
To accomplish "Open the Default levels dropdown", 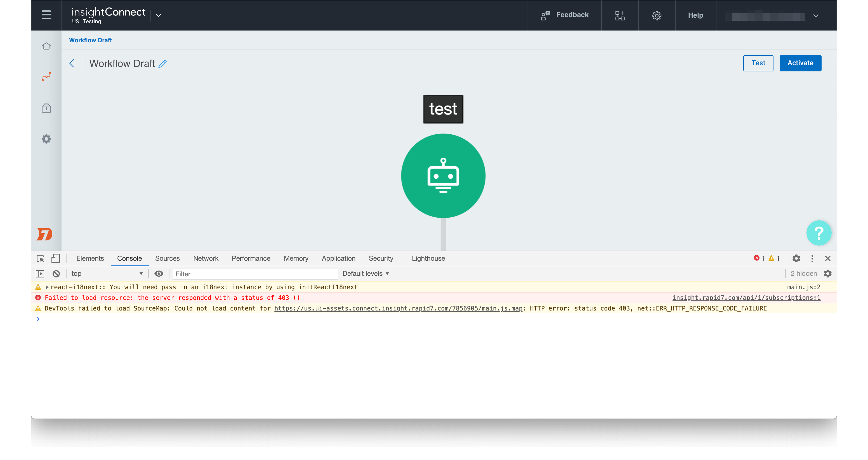I will tap(365, 274).
